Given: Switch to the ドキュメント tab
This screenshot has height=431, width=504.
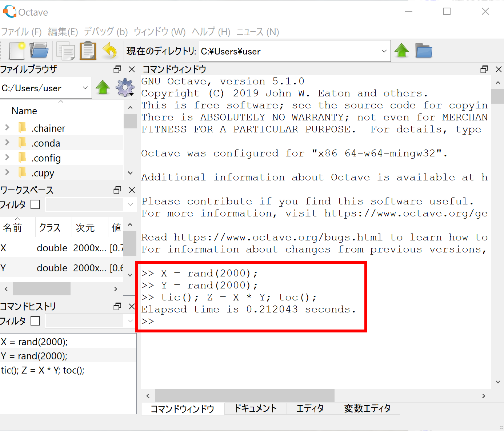Looking at the screenshot, I should tap(256, 408).
